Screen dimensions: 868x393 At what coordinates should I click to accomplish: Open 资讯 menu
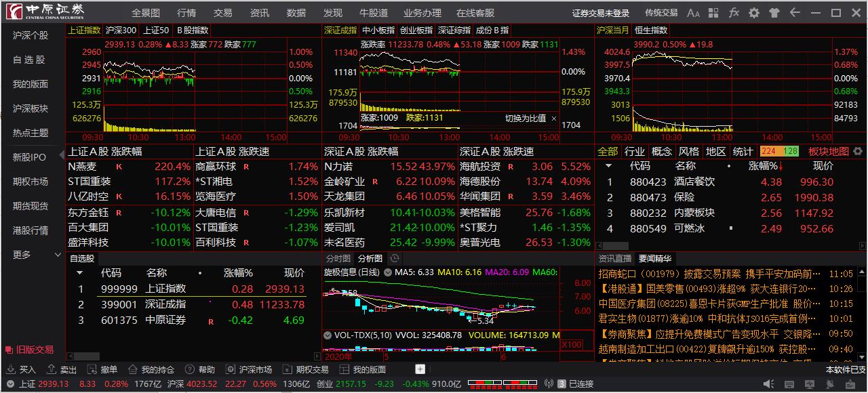[x=259, y=13]
